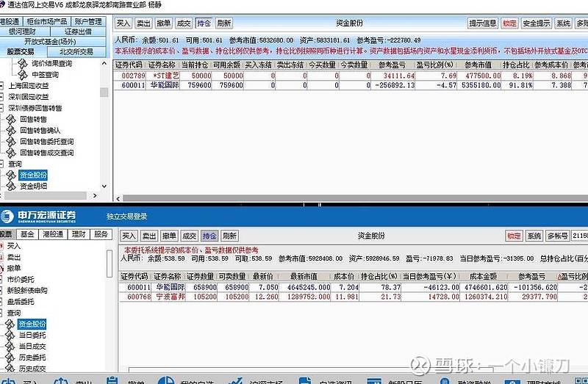Click 多帐号 button in bottom window
The width and height of the screenshot is (588, 384).
[x=558, y=236]
